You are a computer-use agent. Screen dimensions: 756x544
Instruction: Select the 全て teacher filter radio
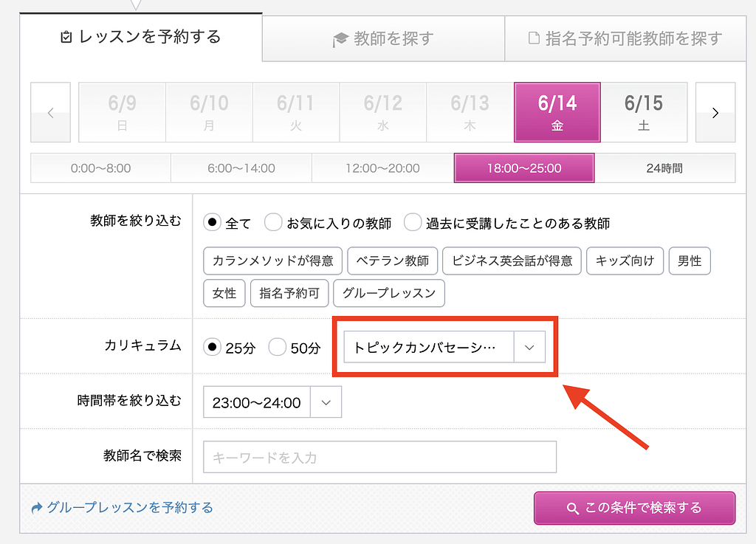click(213, 222)
